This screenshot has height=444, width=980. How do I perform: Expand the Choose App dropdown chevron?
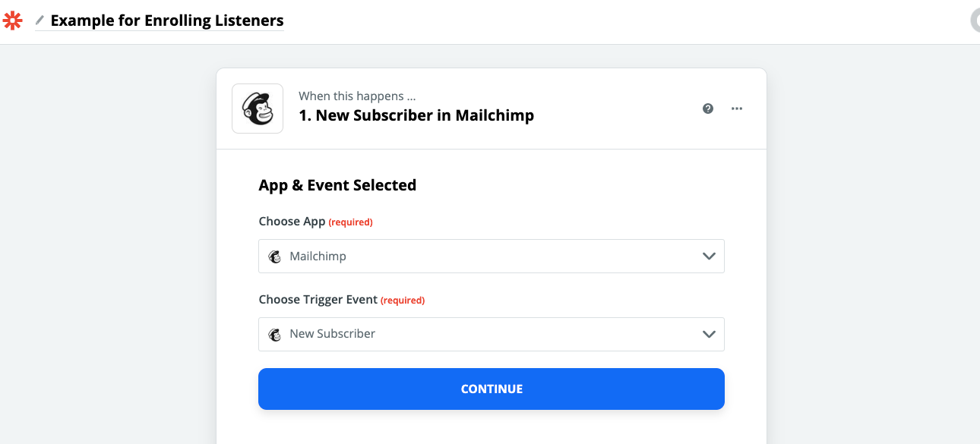709,257
